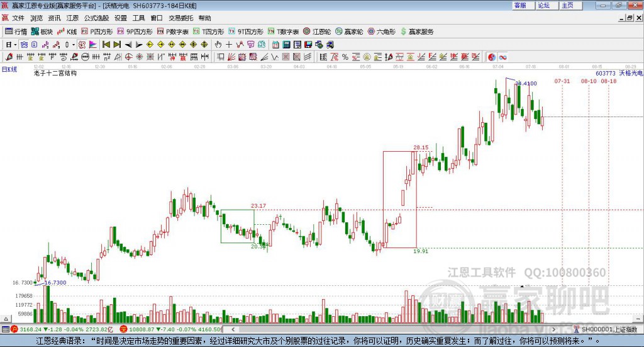This screenshot has width=644, height=347.
Task: Click the red-blue yin-yang icon
Action: [x=492, y=57]
